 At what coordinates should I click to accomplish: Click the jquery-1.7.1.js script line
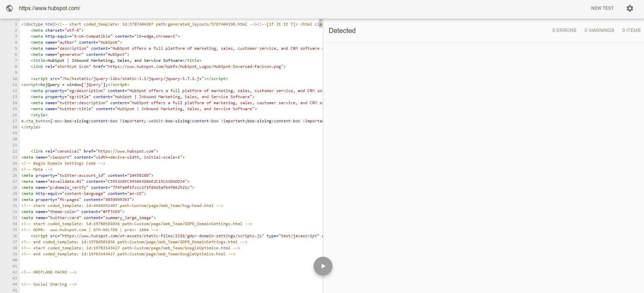tap(129, 79)
